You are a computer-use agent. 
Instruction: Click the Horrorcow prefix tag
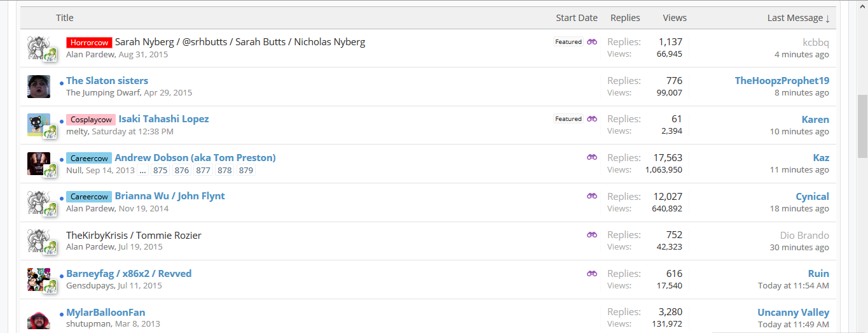pos(89,43)
